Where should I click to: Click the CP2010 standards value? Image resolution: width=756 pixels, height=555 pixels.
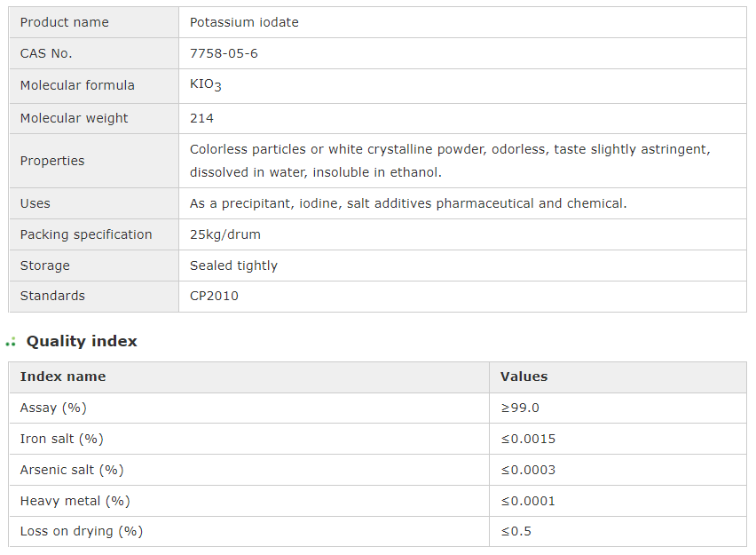tap(214, 296)
